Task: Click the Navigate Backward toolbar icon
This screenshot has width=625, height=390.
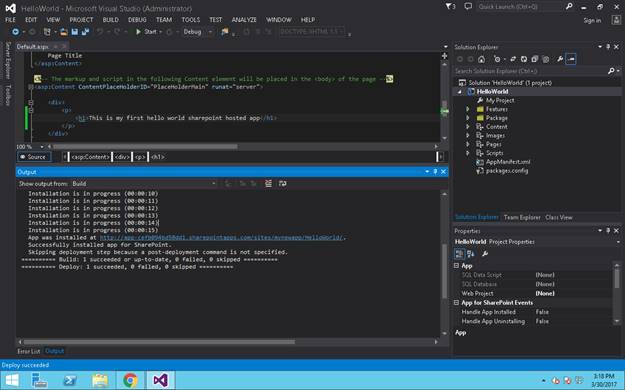Action: pos(15,32)
